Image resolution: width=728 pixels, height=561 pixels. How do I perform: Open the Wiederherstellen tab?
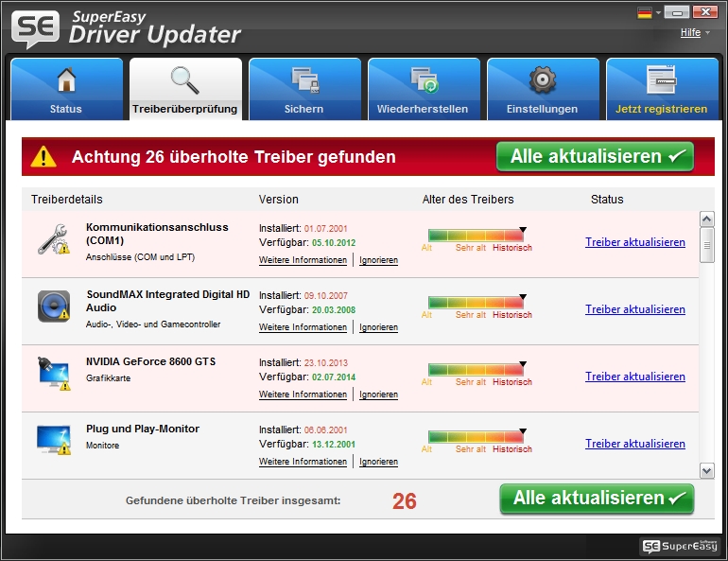point(424,89)
